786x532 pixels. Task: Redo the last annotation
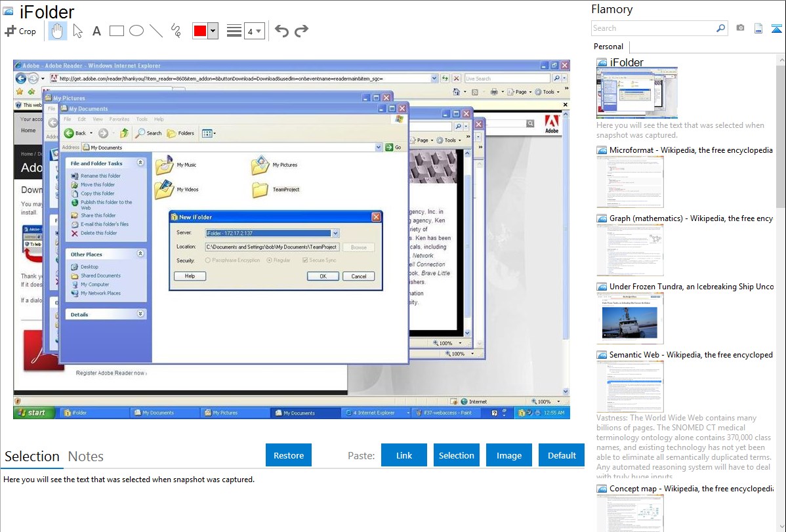(x=301, y=31)
